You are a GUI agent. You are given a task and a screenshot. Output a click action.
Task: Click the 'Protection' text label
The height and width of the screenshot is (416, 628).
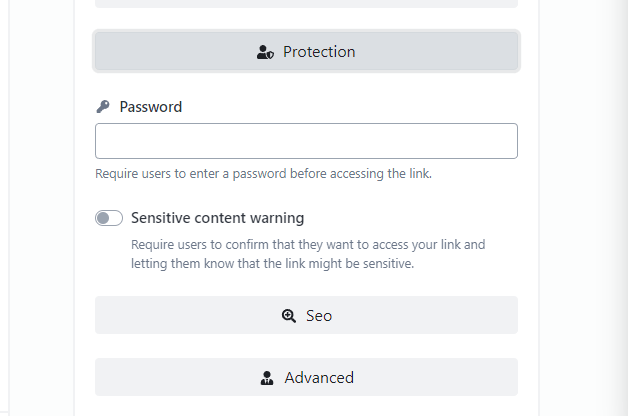pyautogui.click(x=319, y=52)
